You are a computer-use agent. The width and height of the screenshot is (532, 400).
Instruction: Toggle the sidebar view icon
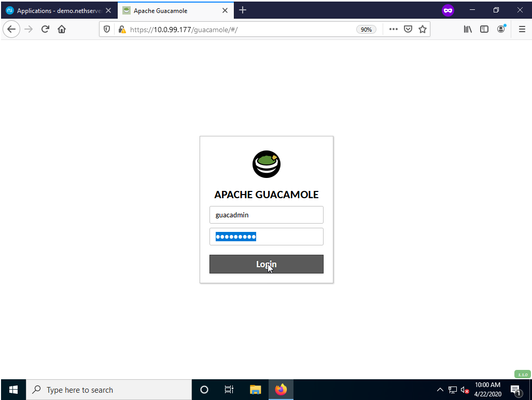pyautogui.click(x=484, y=29)
